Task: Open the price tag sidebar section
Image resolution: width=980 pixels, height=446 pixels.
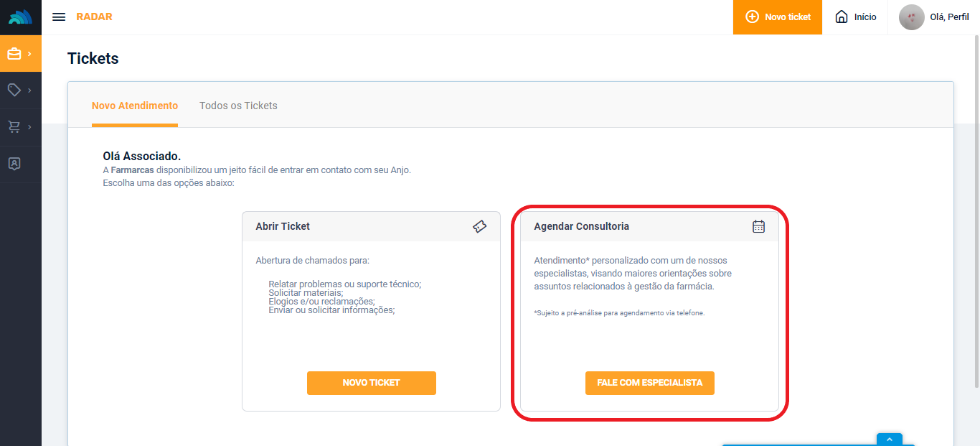Action: 14,90
